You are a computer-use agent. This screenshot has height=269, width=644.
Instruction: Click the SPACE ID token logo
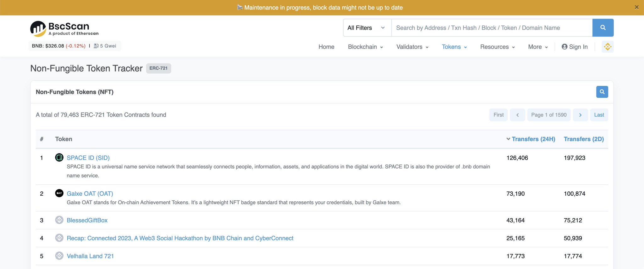(59, 157)
